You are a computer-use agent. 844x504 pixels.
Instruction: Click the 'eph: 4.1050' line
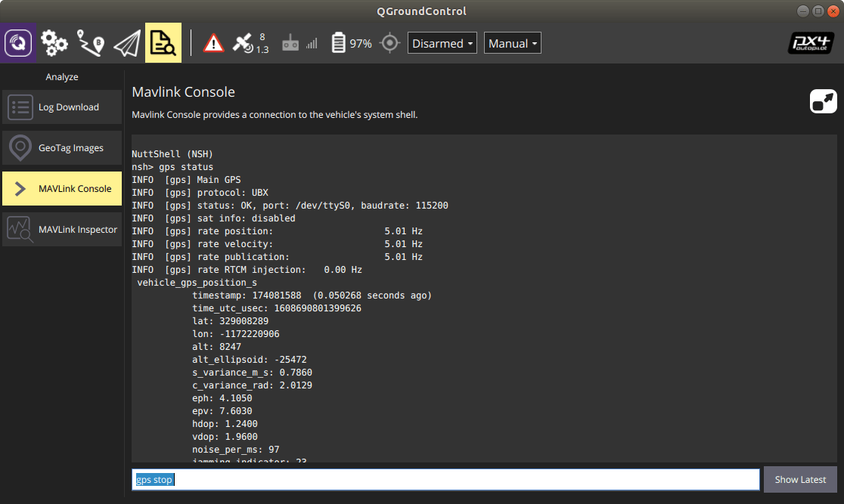(222, 398)
